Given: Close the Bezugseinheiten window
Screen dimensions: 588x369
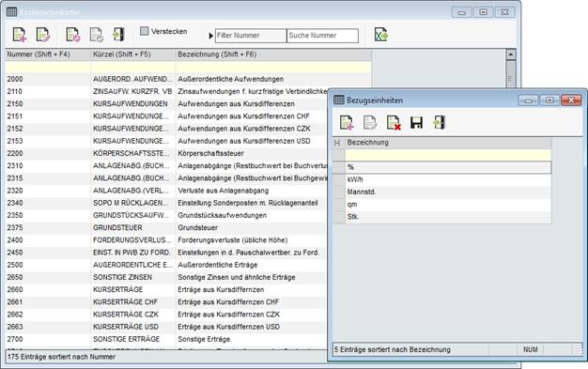Looking at the screenshot, I should pyautogui.click(x=571, y=100).
